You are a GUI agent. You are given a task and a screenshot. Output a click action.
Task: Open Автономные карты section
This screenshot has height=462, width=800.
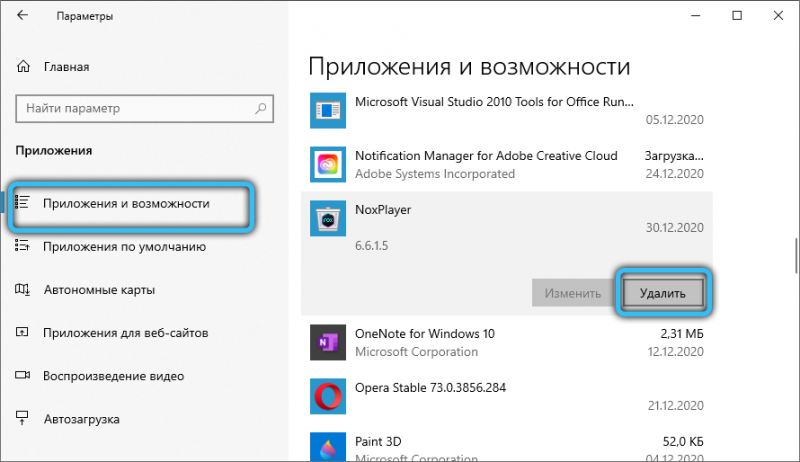99,290
